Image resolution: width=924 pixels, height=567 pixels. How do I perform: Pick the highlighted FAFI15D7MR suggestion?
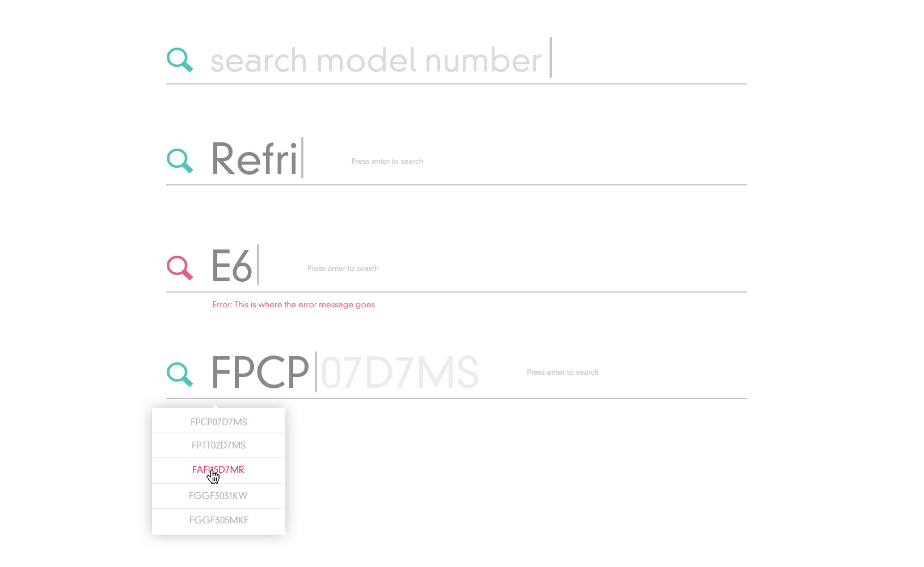pos(218,470)
